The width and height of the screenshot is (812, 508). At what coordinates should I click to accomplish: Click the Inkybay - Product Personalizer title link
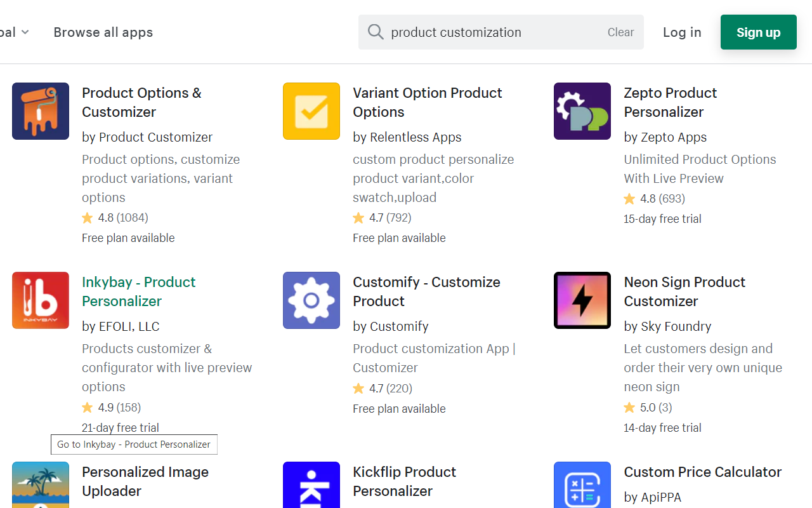139,291
